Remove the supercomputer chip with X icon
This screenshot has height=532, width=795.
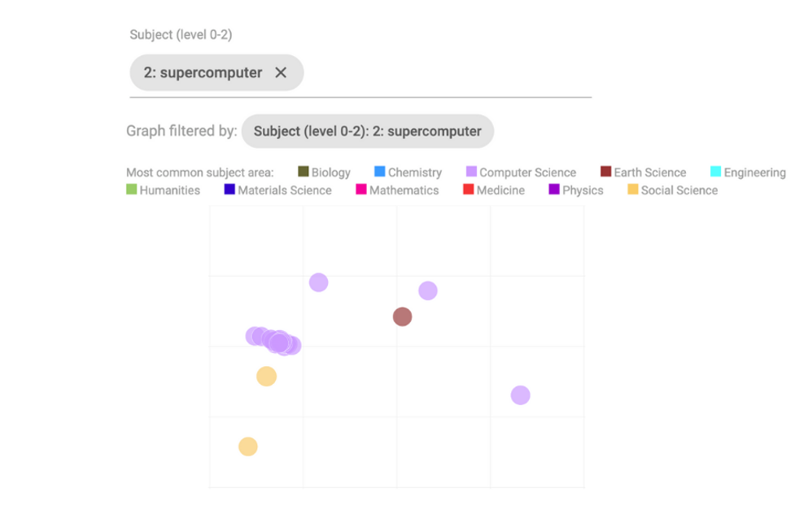tap(281, 72)
